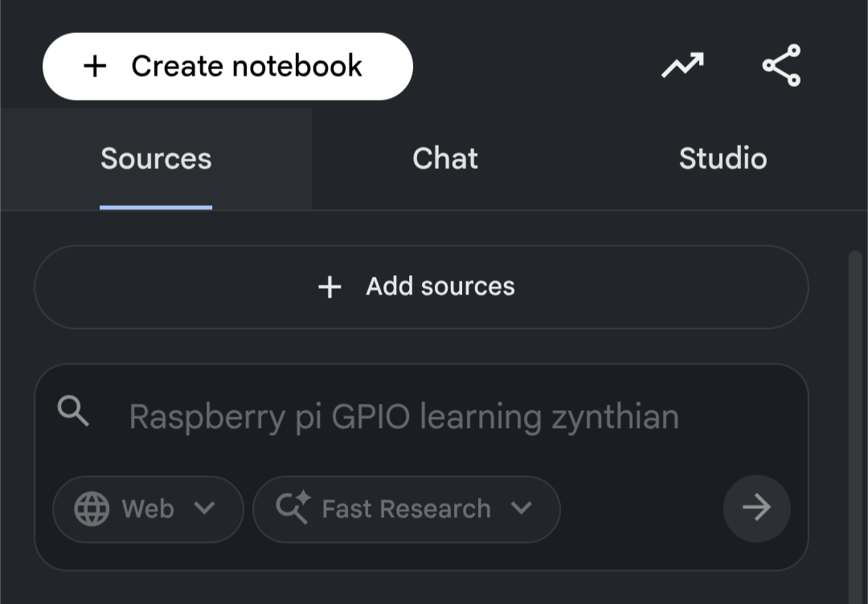The width and height of the screenshot is (868, 604).
Task: Click the plus icon on Create notebook
Action: (x=95, y=67)
